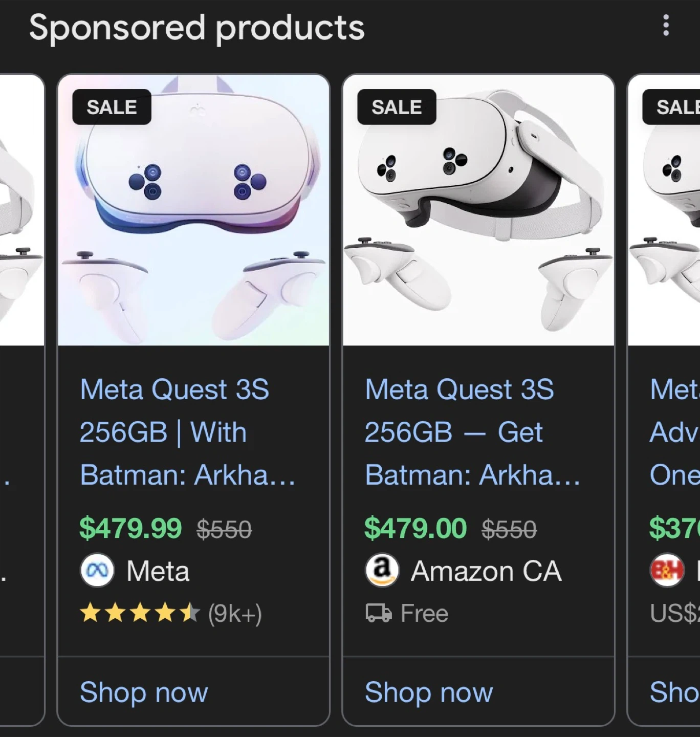Image resolution: width=700 pixels, height=737 pixels.
Task: Open the Amazon CA Quest 3S product photo
Action: (478, 210)
